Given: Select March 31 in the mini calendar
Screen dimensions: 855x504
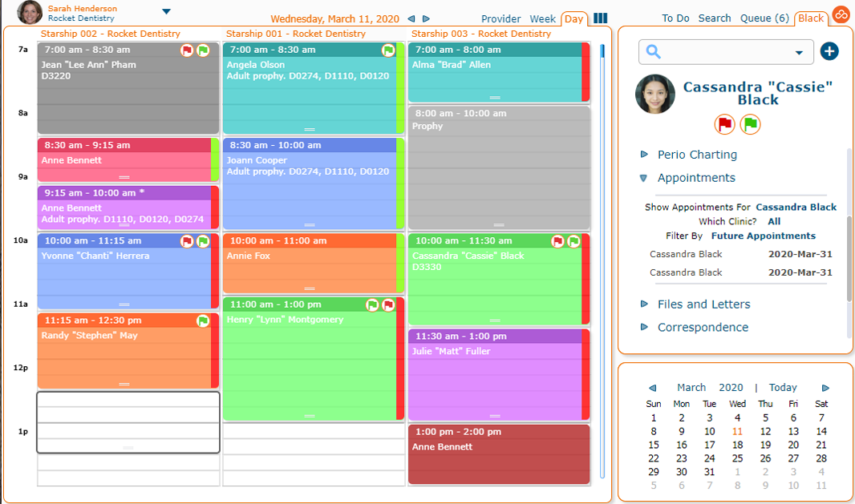Looking at the screenshot, I should tap(709, 472).
